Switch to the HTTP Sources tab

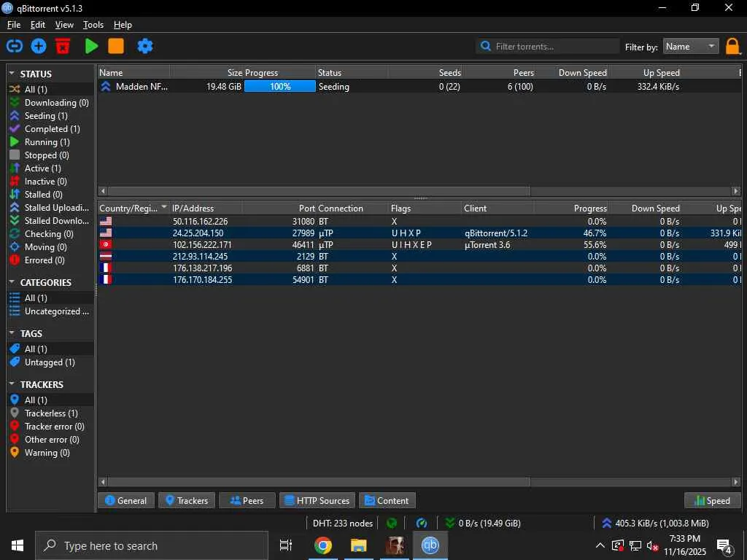[317, 500]
